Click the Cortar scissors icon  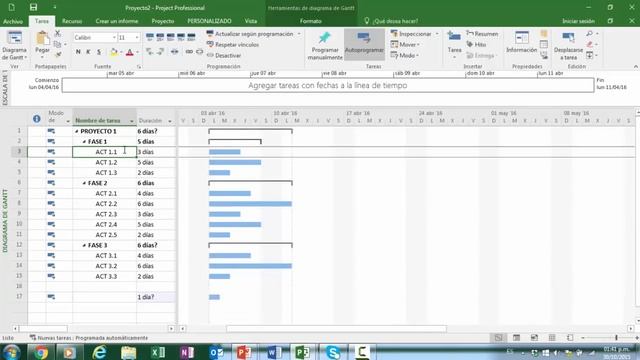pyautogui.click(x=58, y=33)
